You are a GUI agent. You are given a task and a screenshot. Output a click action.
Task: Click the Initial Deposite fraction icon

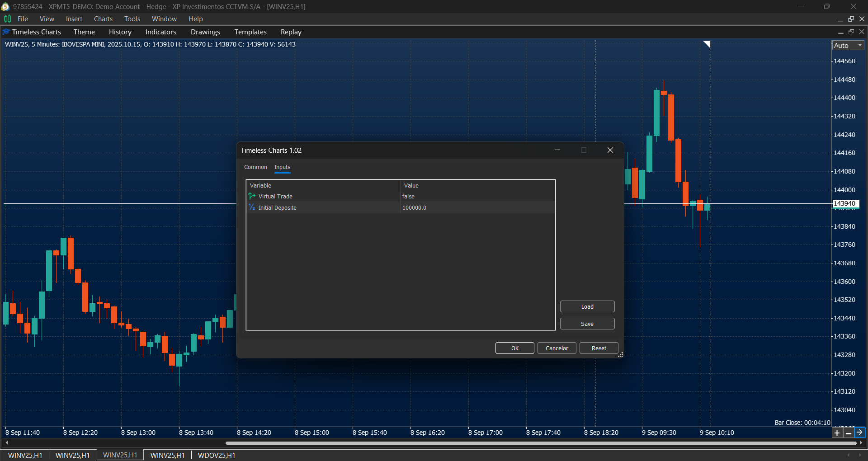pyautogui.click(x=252, y=207)
